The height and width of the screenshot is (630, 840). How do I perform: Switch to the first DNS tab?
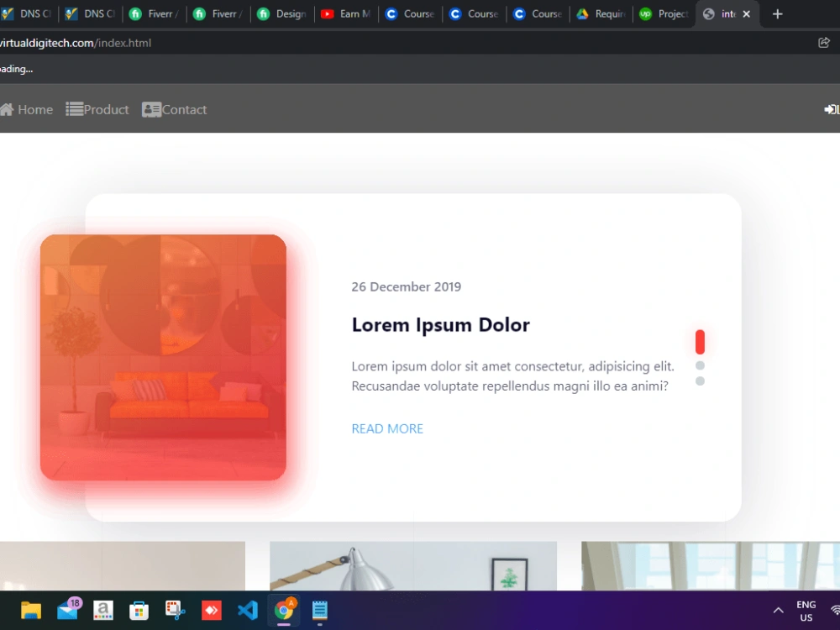(28, 14)
